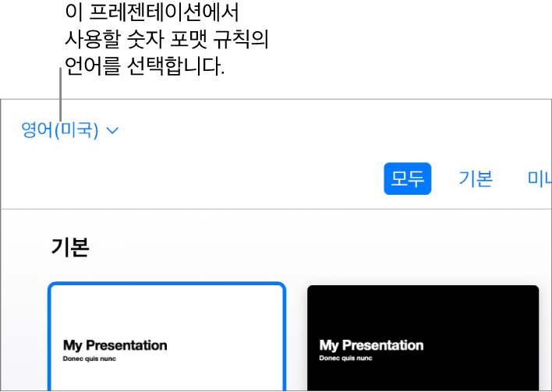Click the chevron beside 영어(미국)
Screen dimensions: 552x392
tap(112, 131)
